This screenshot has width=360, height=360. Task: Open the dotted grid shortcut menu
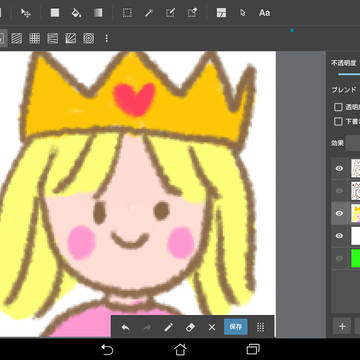pyautogui.click(x=261, y=327)
